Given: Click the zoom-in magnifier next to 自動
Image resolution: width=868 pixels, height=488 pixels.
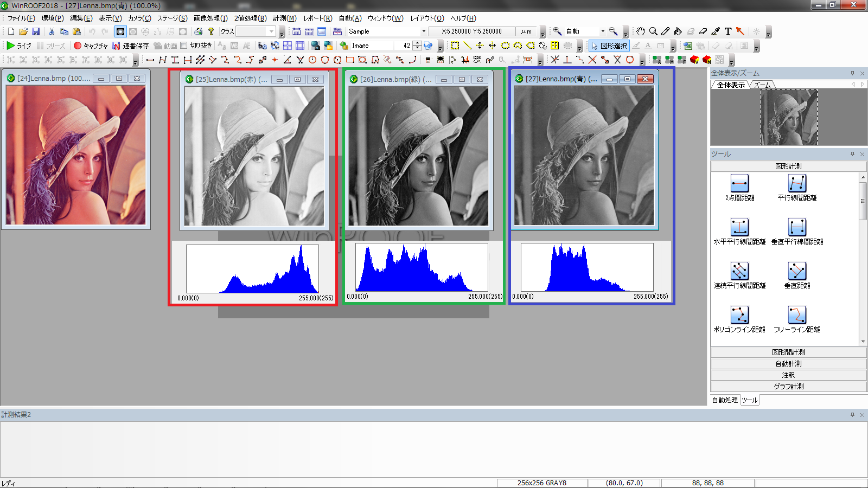Looking at the screenshot, I should (x=557, y=31).
